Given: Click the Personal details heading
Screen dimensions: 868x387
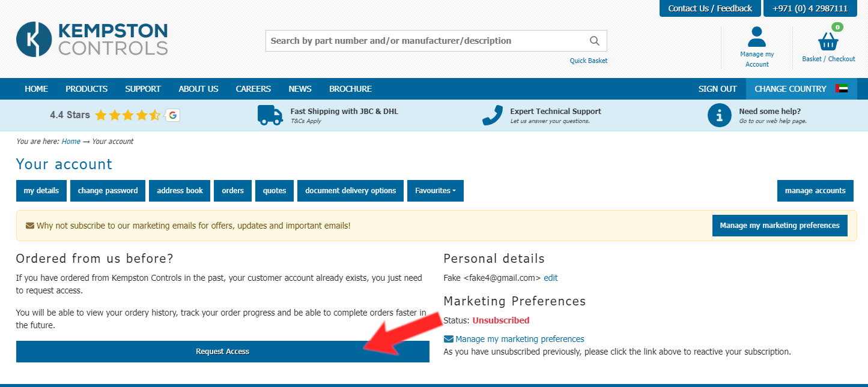Looking at the screenshot, I should pos(494,259).
